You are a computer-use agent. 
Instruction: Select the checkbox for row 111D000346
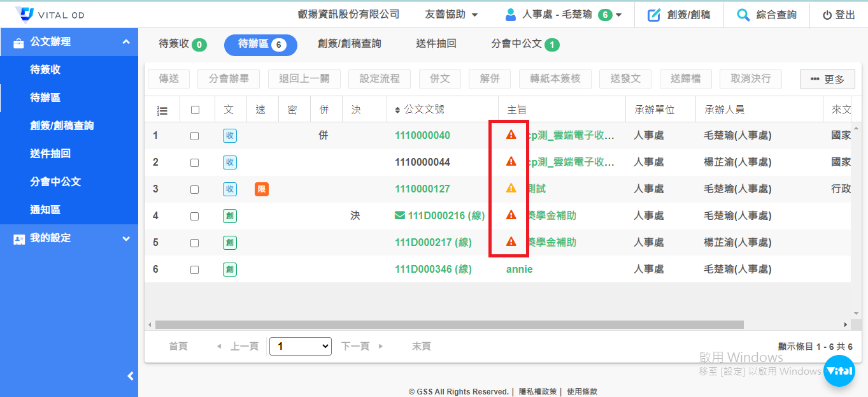[x=194, y=270]
